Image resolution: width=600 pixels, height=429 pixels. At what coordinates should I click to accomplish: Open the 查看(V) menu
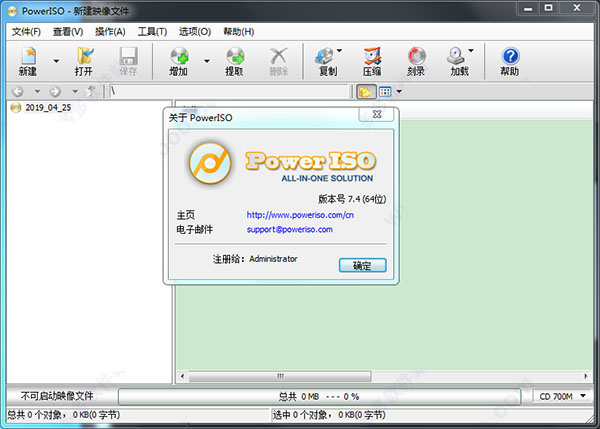click(x=68, y=32)
